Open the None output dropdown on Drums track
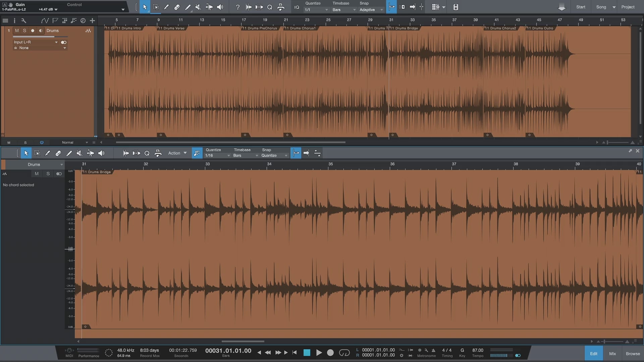 pyautogui.click(x=40, y=48)
